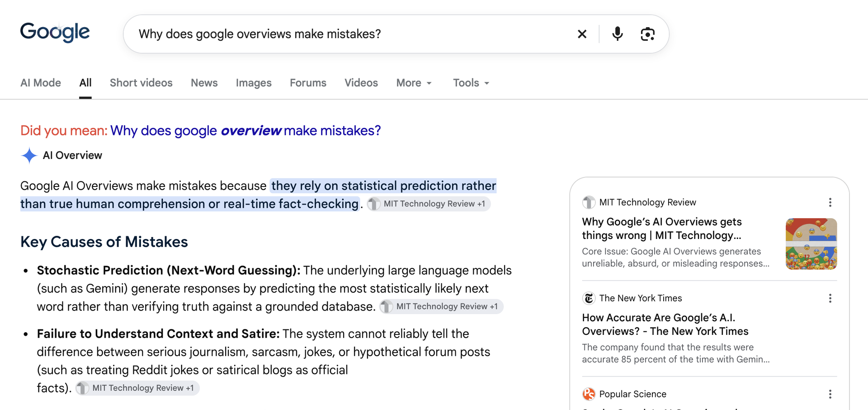Open 'Why Google's AI Overviews gets things wrong' article
The height and width of the screenshot is (410, 868).
(x=662, y=229)
